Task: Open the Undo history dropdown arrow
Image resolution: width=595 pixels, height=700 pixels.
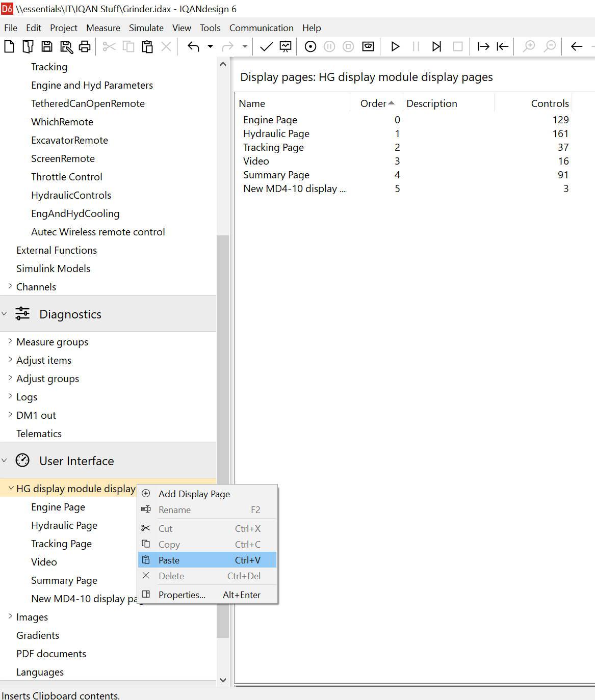Action: click(x=210, y=47)
